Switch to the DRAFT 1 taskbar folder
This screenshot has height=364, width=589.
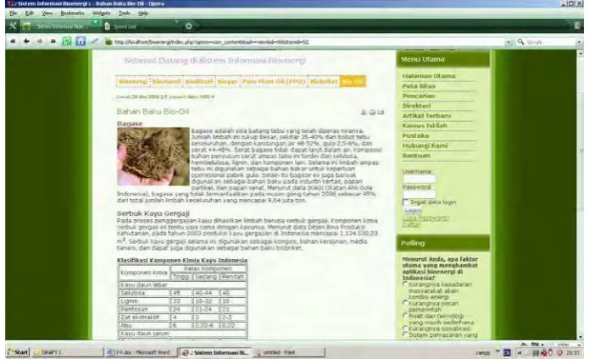[68, 352]
